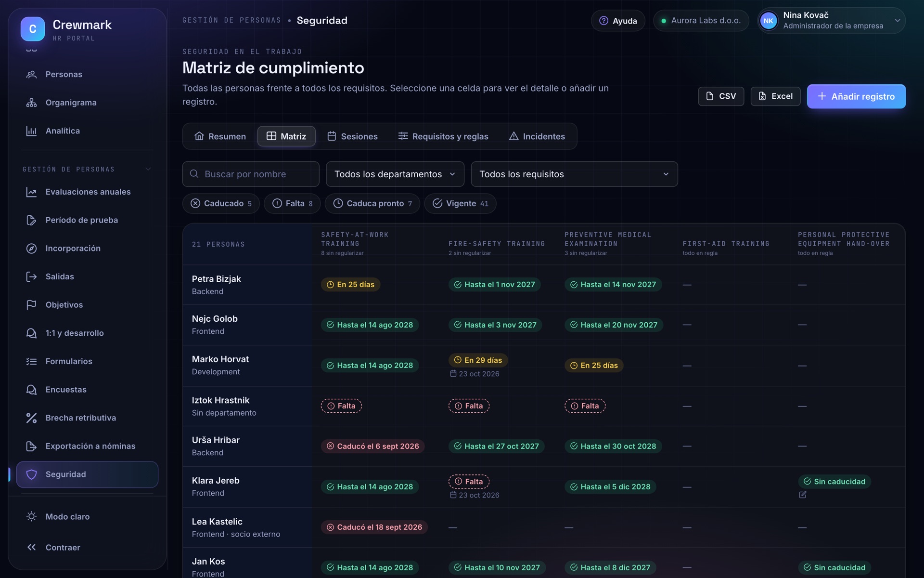
Task: Open Incorporación page
Action: [x=87, y=249]
